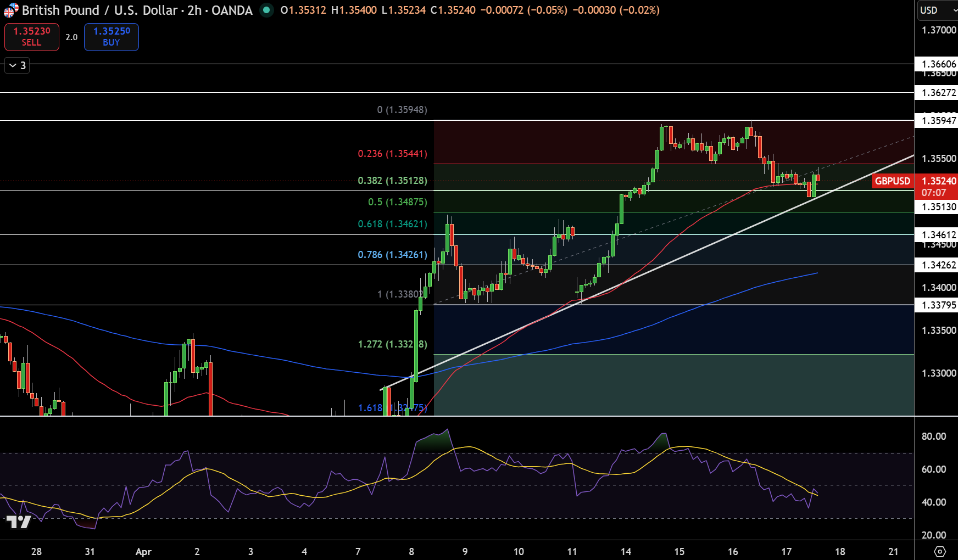Click the 1.35230 SELL button
This screenshot has width=958, height=560.
tap(32, 37)
